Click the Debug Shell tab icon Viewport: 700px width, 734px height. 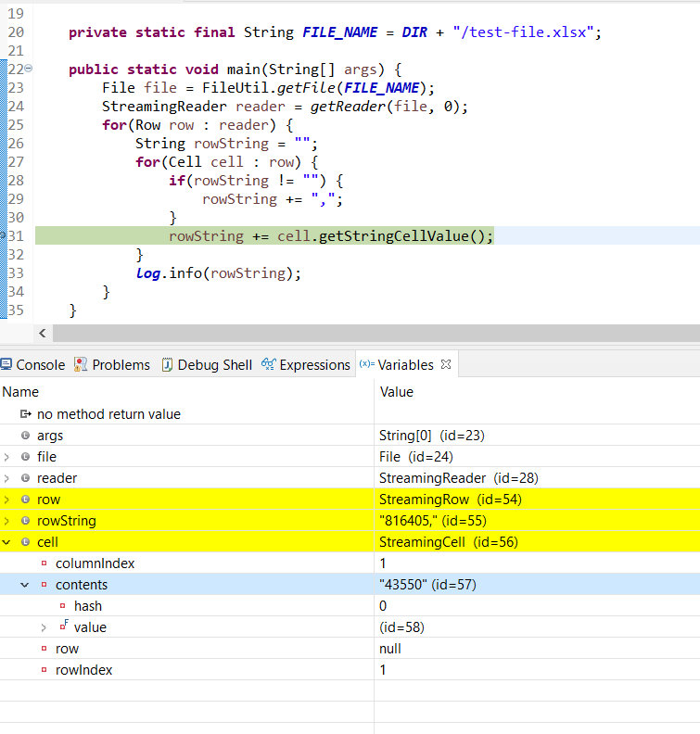pyautogui.click(x=167, y=364)
